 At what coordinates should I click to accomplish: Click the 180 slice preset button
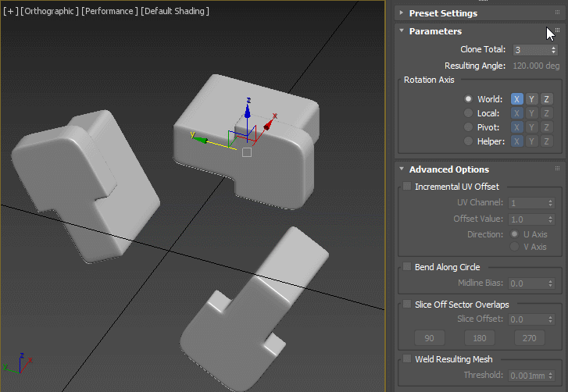[x=480, y=338]
